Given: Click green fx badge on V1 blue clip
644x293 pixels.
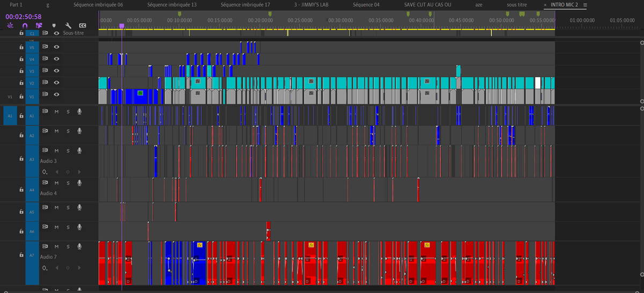Looking at the screenshot, I should [140, 93].
